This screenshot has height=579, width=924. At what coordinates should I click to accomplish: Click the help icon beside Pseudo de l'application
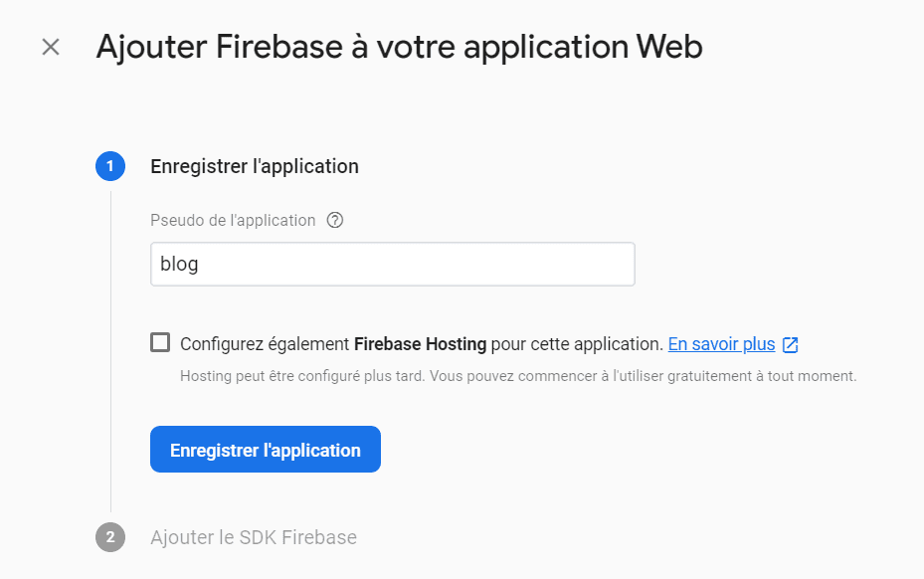click(x=335, y=220)
